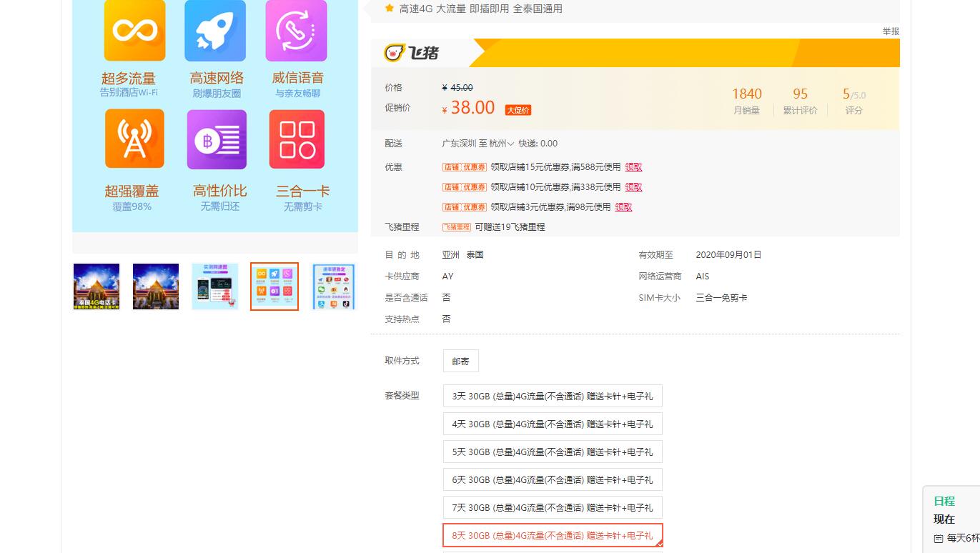
Task: Click the red 大促销 promo badge
Action: [x=518, y=109]
